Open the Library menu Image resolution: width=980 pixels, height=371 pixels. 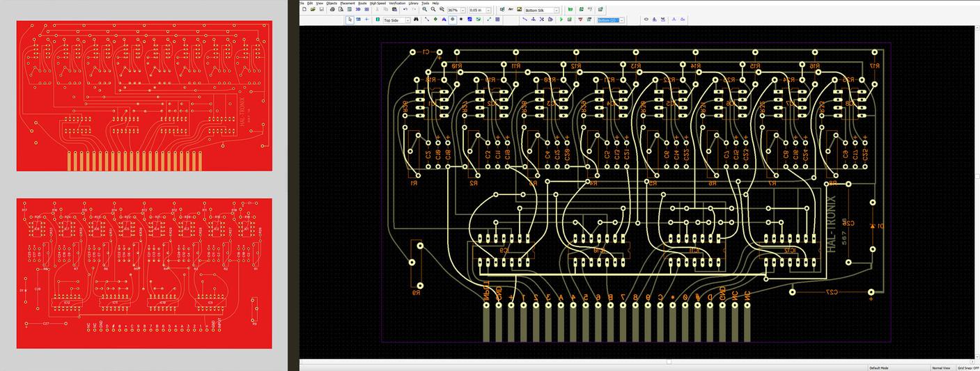pyautogui.click(x=414, y=3)
